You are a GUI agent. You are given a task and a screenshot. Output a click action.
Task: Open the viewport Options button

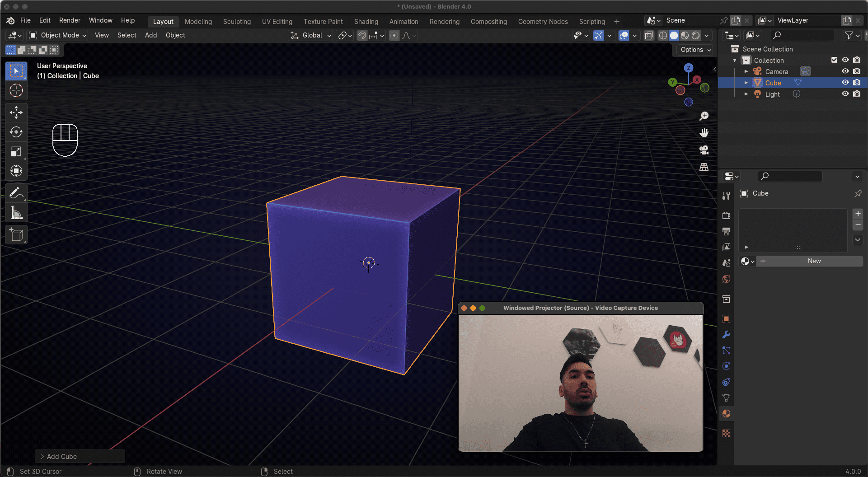tap(695, 50)
